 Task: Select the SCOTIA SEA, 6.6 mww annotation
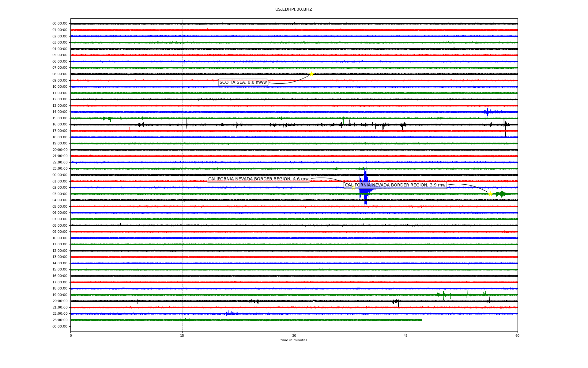pos(243,82)
